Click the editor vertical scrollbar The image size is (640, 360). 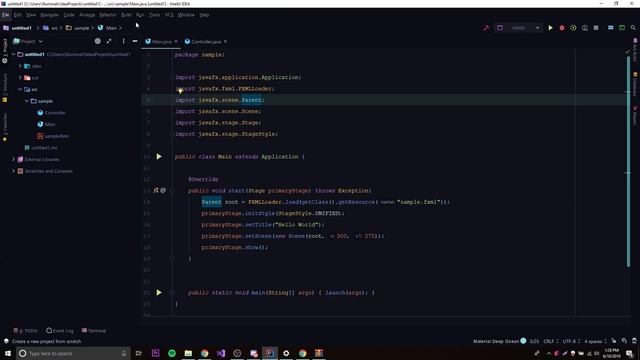628,161
